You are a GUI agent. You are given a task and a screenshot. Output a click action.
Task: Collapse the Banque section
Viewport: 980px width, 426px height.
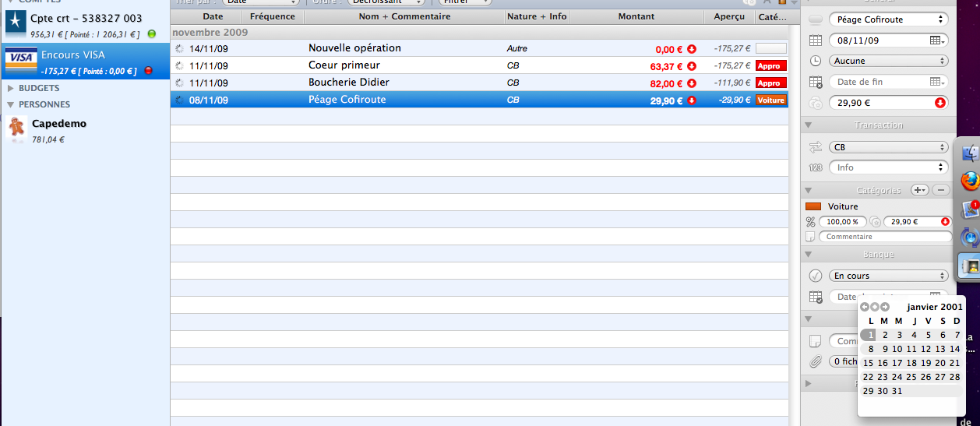click(808, 255)
